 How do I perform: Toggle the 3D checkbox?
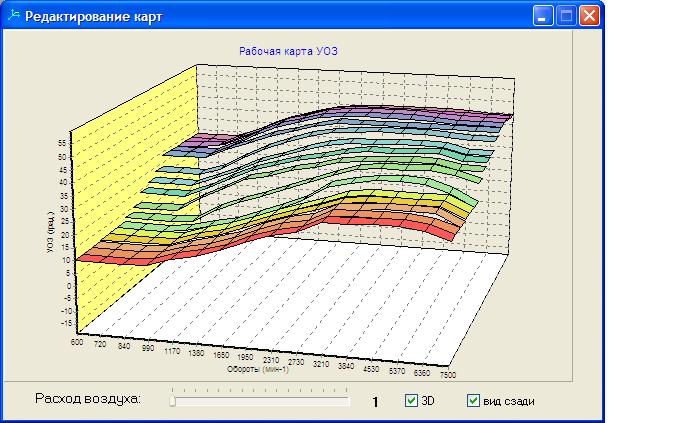coord(411,401)
